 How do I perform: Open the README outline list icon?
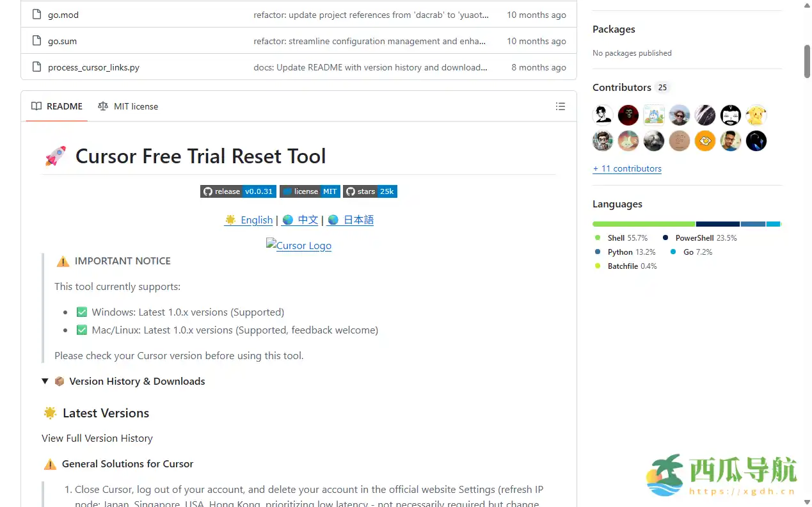561,106
